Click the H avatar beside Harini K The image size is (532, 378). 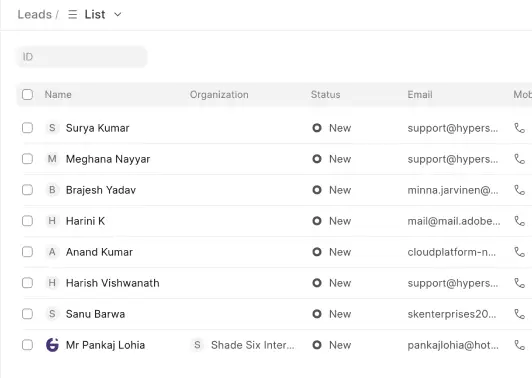pyautogui.click(x=52, y=221)
